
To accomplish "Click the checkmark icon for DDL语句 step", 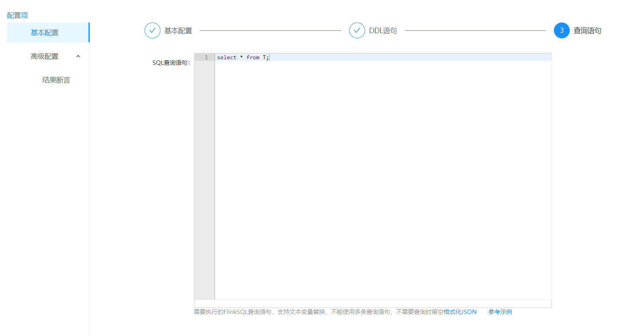I will (x=357, y=30).
